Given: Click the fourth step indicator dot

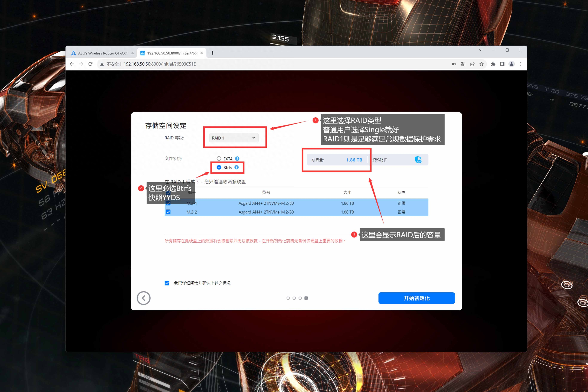Looking at the screenshot, I should click(x=306, y=298).
